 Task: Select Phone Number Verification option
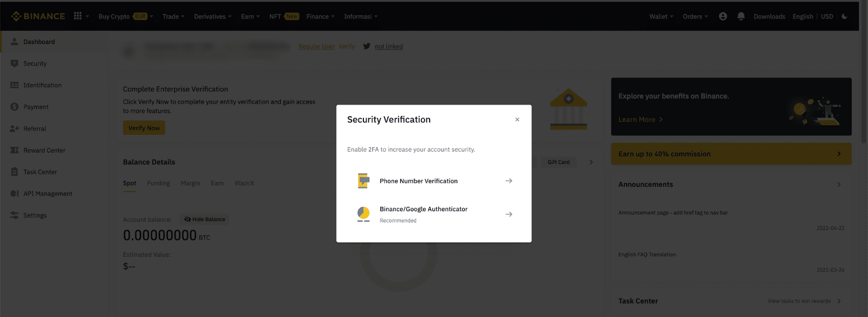click(434, 181)
